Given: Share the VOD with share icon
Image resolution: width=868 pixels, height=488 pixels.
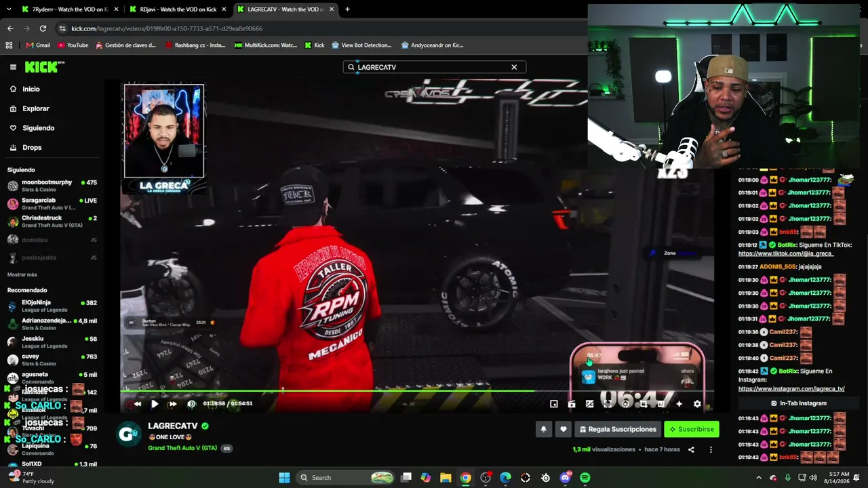Looking at the screenshot, I should (x=691, y=449).
